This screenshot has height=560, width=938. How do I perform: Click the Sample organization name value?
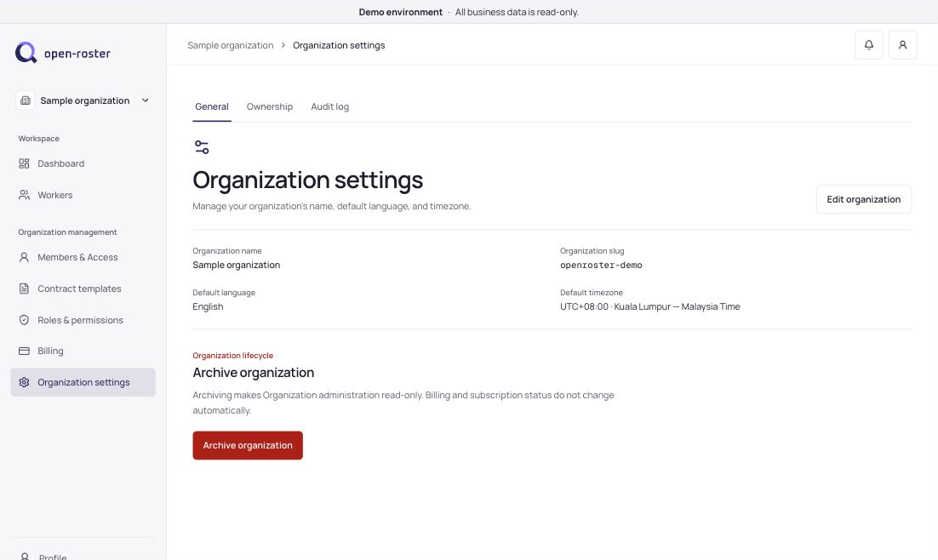[237, 265]
